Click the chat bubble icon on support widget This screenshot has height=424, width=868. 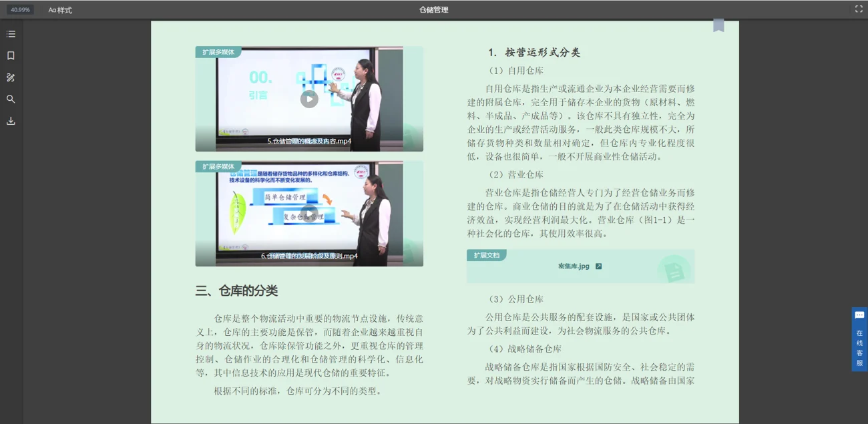click(859, 315)
